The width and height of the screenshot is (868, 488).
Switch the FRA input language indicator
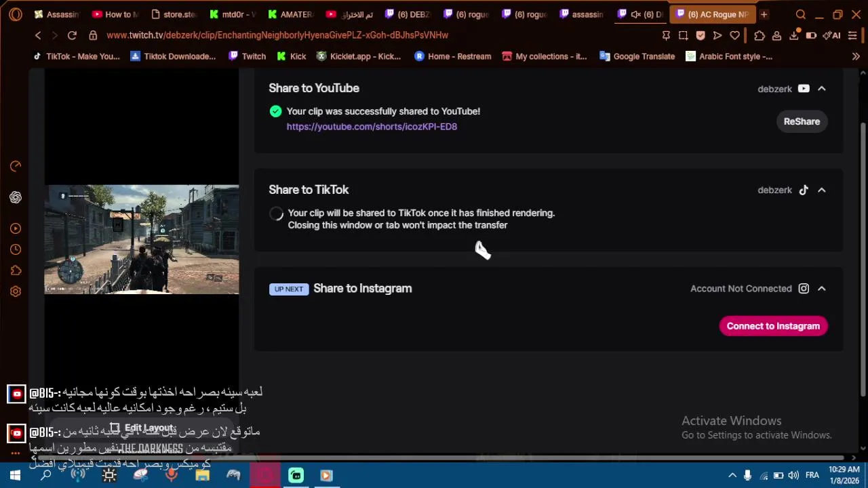812,476
